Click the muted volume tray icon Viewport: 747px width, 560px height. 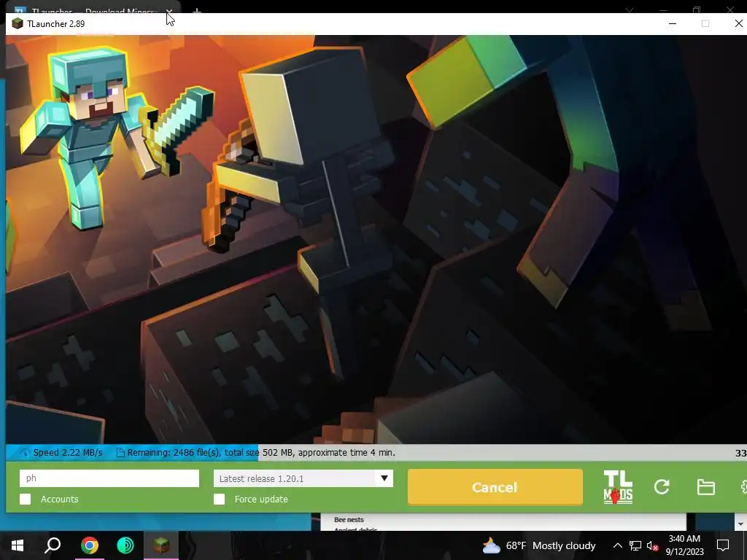pos(653,545)
